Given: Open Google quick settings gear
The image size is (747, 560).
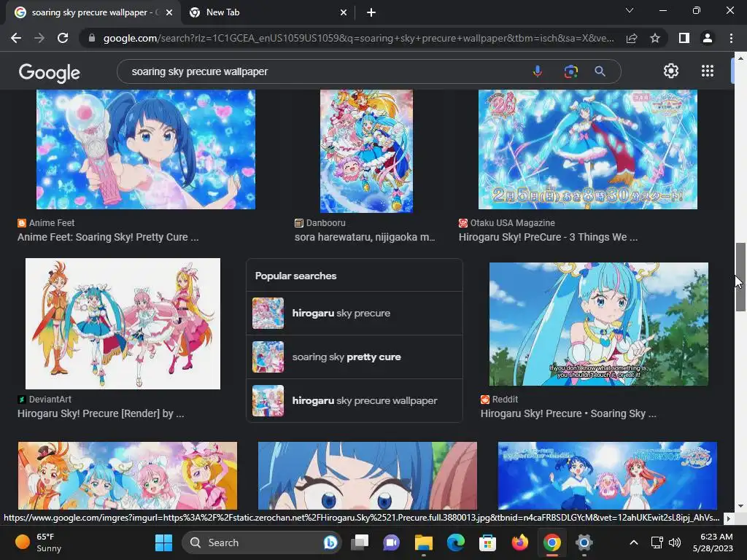Looking at the screenshot, I should point(671,71).
